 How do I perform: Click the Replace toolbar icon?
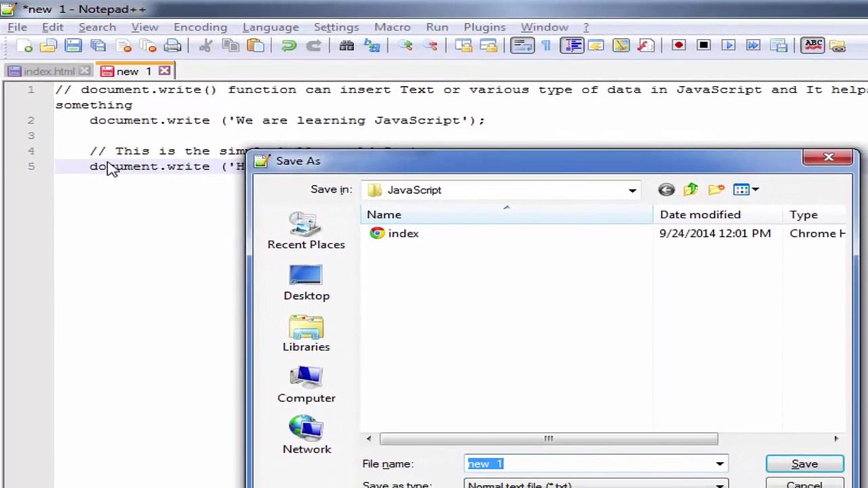pyautogui.click(x=372, y=45)
